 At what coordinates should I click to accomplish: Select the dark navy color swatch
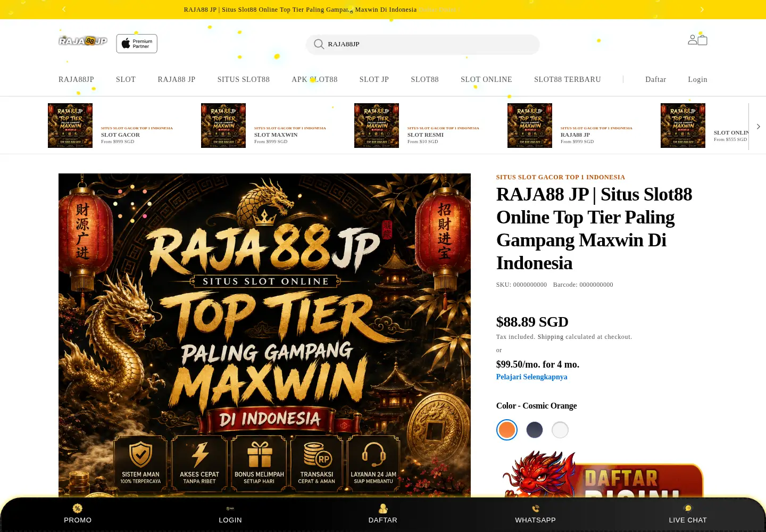pyautogui.click(x=535, y=430)
